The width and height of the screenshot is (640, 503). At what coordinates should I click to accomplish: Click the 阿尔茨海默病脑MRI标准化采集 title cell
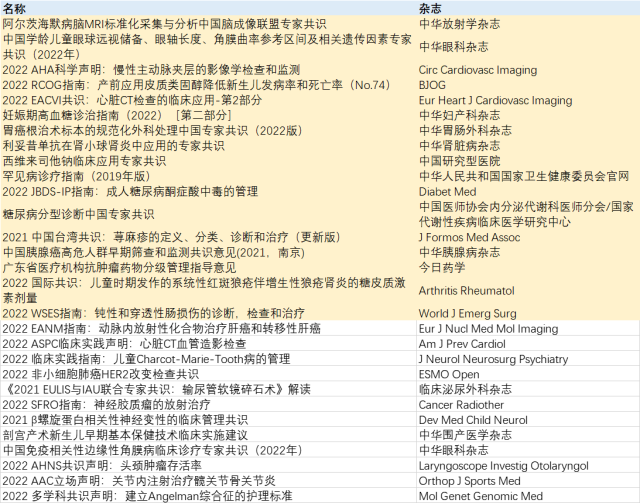pyautogui.click(x=208, y=24)
